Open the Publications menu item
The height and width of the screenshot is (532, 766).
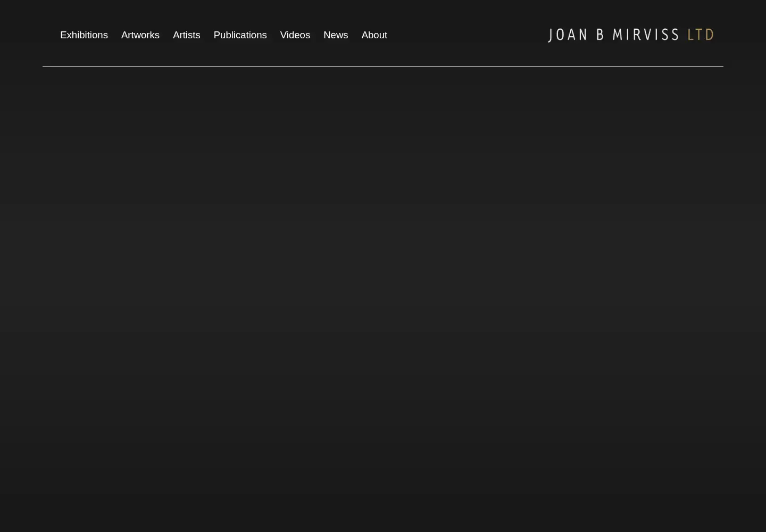click(x=240, y=35)
